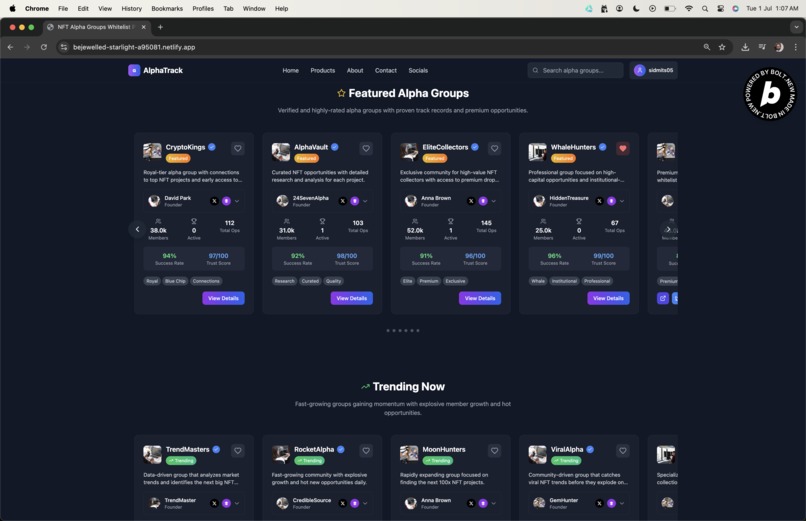
Task: Open the Powered by Bolt badge
Action: coord(770,94)
